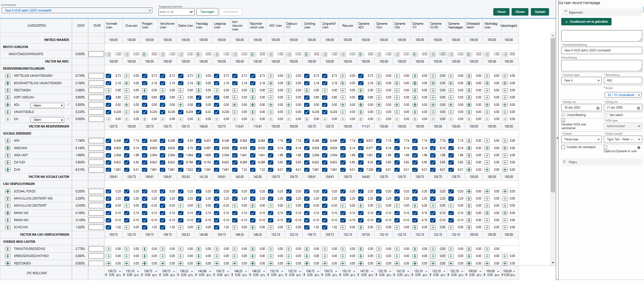Remove the Sector tag using its X

(x=639, y=95)
